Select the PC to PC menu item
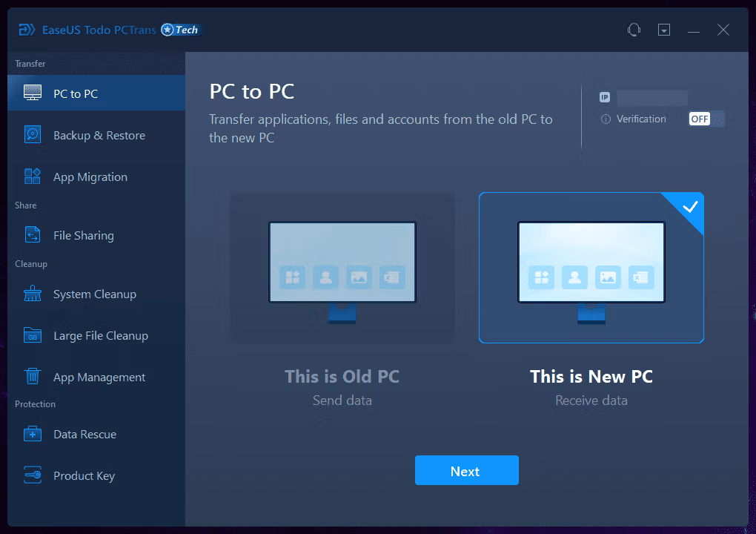The width and height of the screenshot is (756, 534). pyautogui.click(x=96, y=93)
